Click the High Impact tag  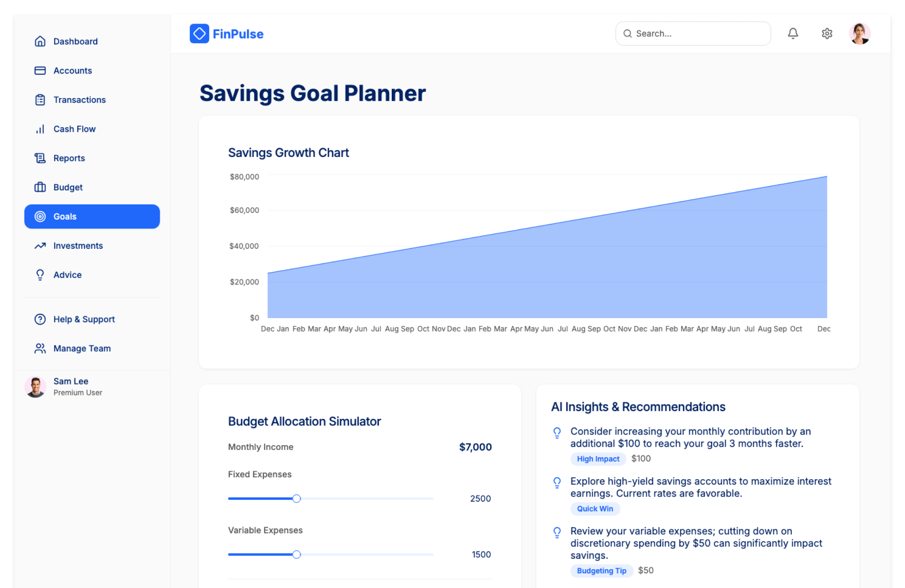(598, 459)
